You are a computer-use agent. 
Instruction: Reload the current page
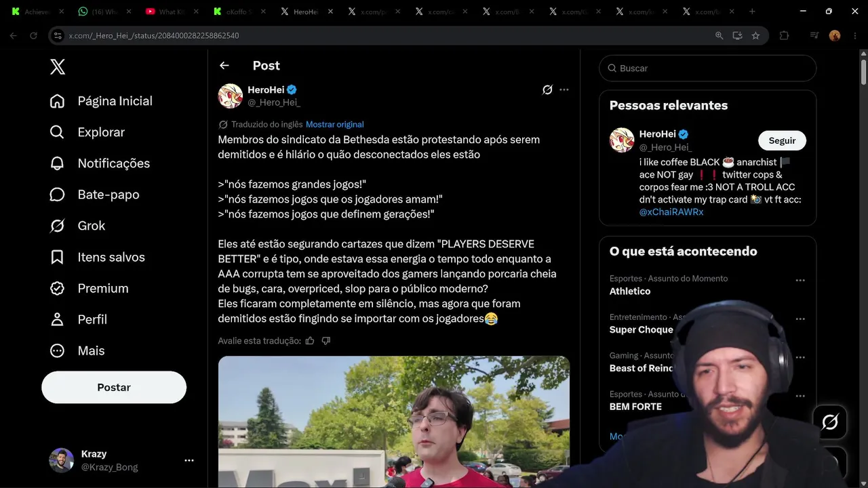[x=33, y=35]
